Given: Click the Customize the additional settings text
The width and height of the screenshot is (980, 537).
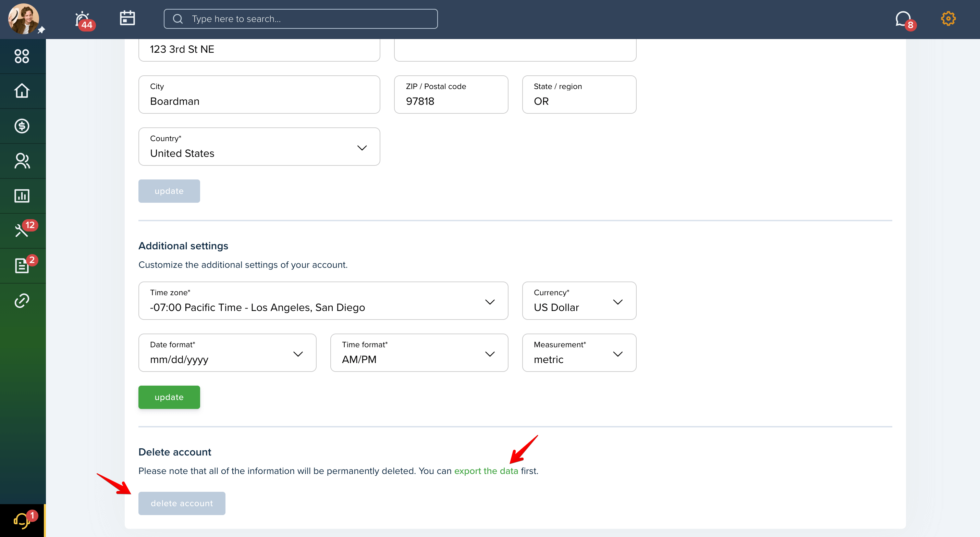Looking at the screenshot, I should pos(243,265).
